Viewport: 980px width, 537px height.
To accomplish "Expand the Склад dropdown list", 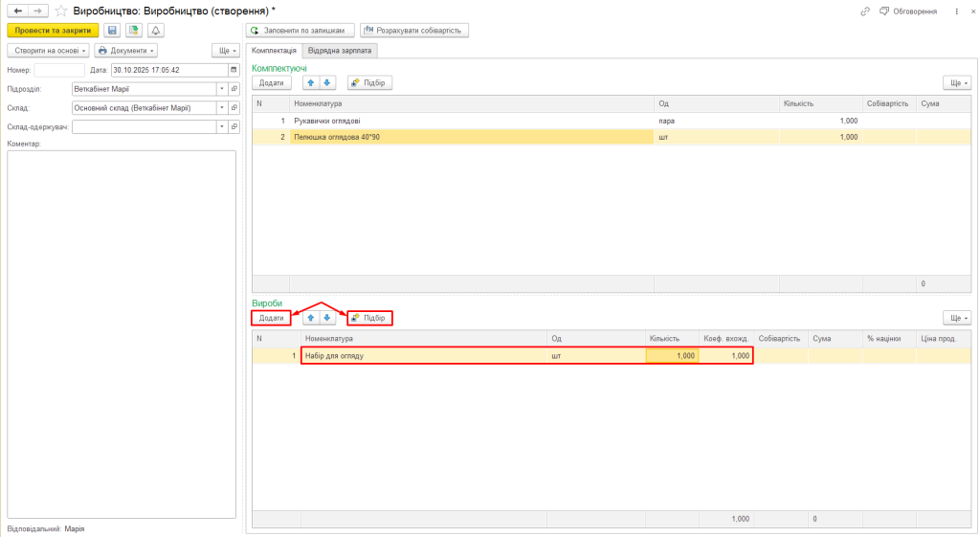I will [x=222, y=108].
